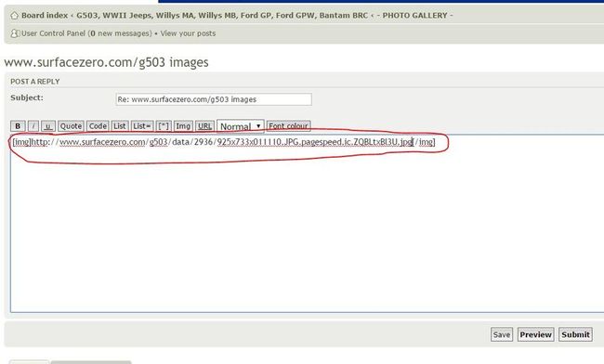This screenshot has width=604, height=364.
Task: Open User Control Panel link
Action: point(53,33)
